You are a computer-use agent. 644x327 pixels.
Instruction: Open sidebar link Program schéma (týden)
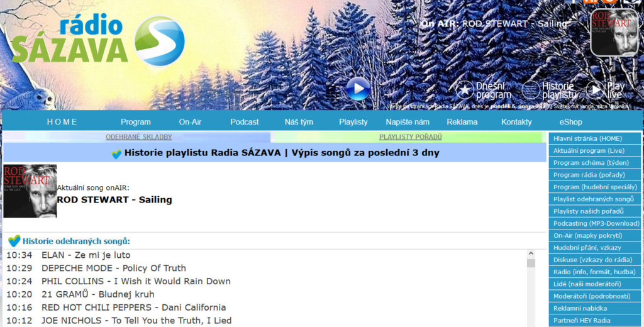tap(595, 163)
